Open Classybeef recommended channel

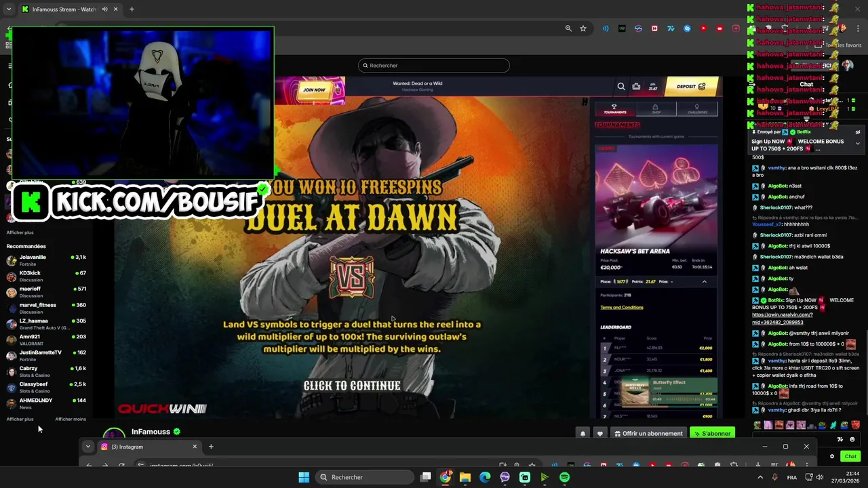[46, 388]
